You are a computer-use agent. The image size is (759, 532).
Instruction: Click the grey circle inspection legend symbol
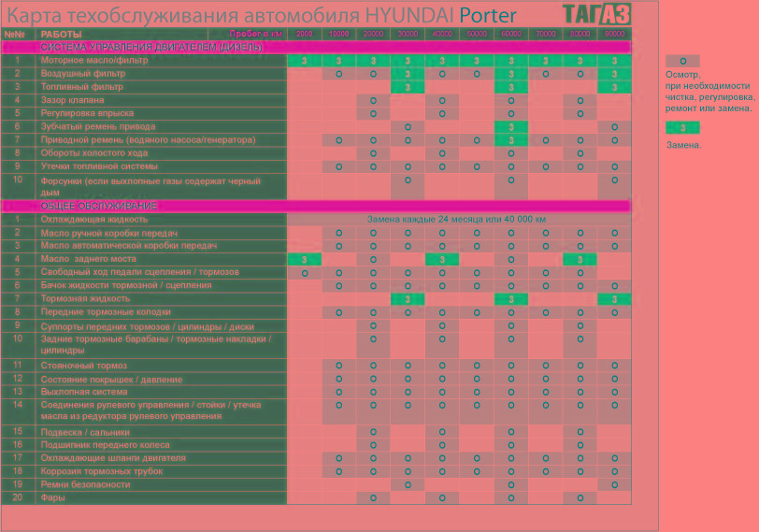pyautogui.click(x=682, y=61)
